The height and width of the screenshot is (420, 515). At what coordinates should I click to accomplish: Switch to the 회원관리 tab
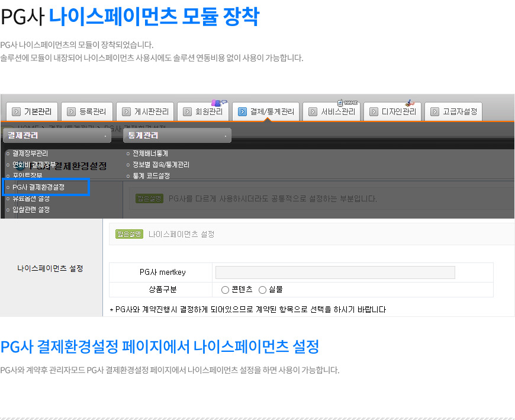click(x=202, y=112)
